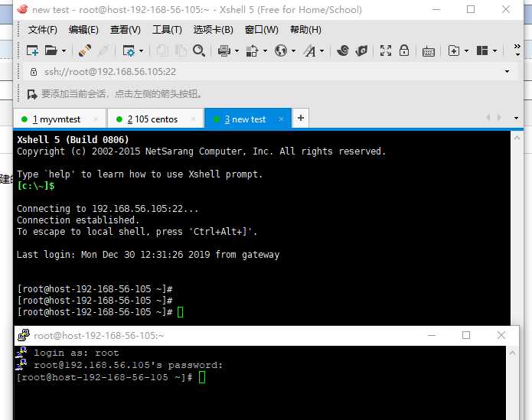The image size is (532, 420).
Task: Open the 编辑(E) menu
Action: 83,30
